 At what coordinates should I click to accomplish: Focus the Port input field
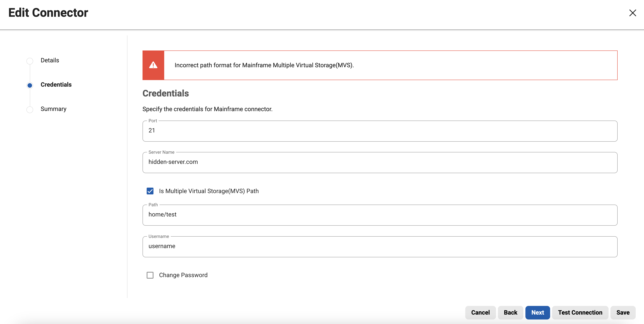click(380, 131)
